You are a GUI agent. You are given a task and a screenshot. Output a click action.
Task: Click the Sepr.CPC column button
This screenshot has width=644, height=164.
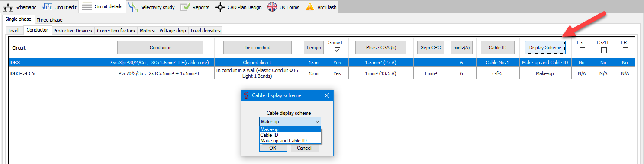click(x=430, y=47)
